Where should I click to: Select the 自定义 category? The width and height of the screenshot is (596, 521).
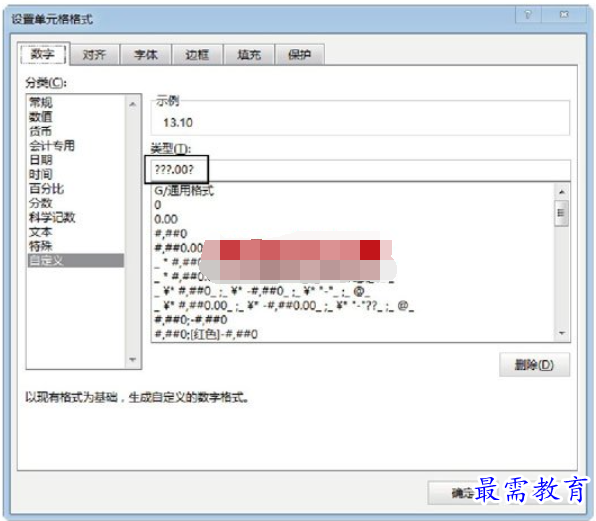tap(76, 261)
